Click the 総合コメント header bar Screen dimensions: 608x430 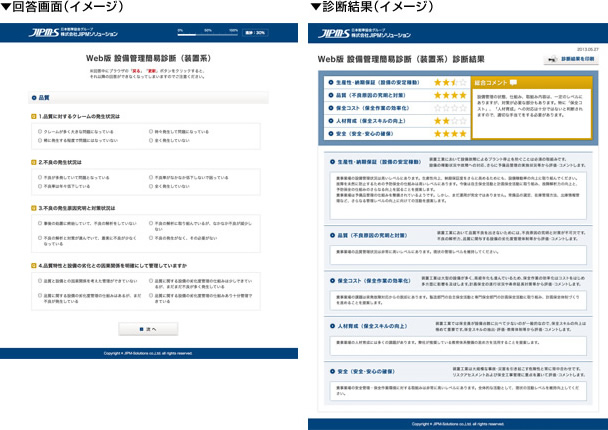[532, 83]
